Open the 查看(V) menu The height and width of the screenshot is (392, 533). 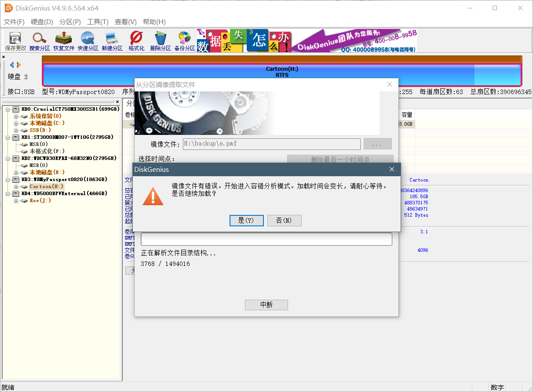(x=126, y=22)
